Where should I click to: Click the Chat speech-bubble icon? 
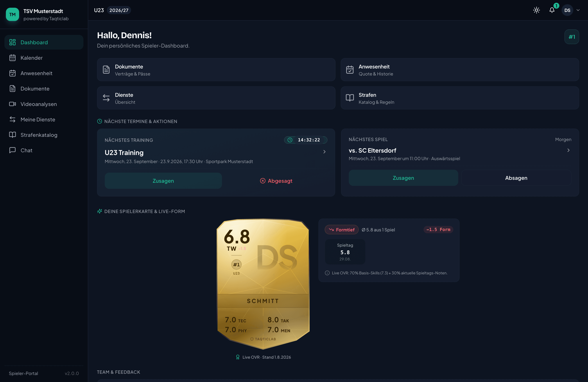coord(12,150)
